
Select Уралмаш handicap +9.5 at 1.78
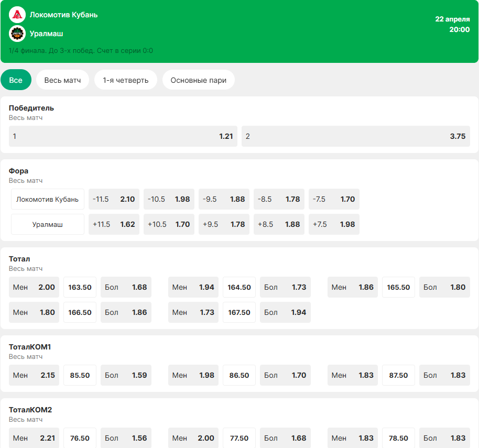pyautogui.click(x=224, y=224)
